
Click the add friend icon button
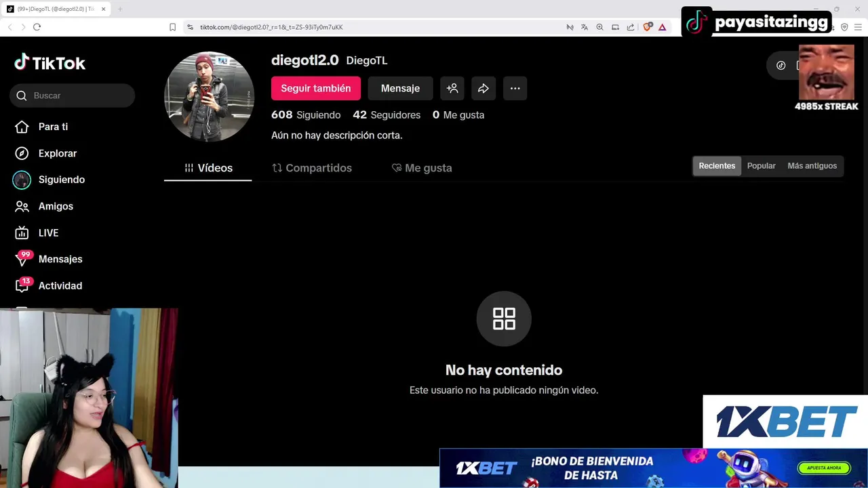(452, 88)
